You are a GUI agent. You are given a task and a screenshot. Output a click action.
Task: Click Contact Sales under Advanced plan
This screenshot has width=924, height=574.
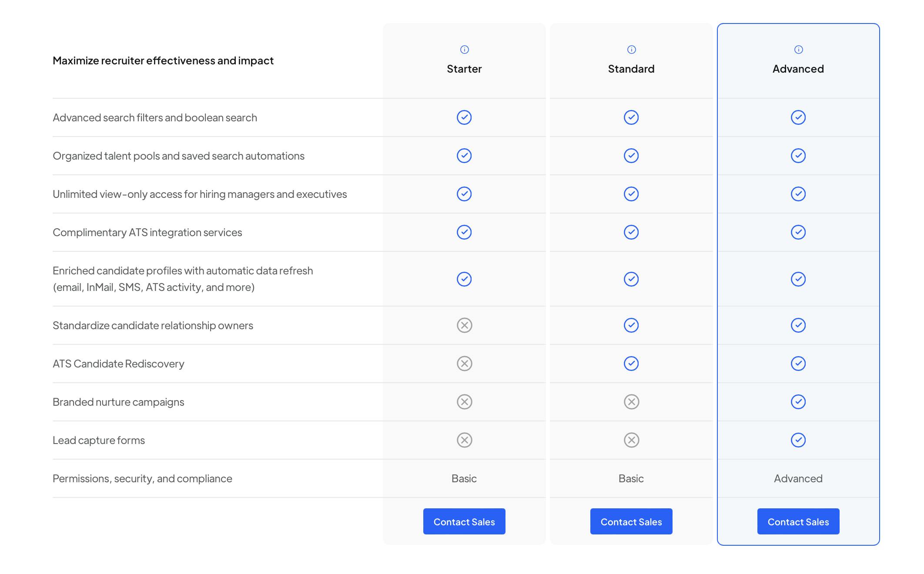tap(798, 521)
